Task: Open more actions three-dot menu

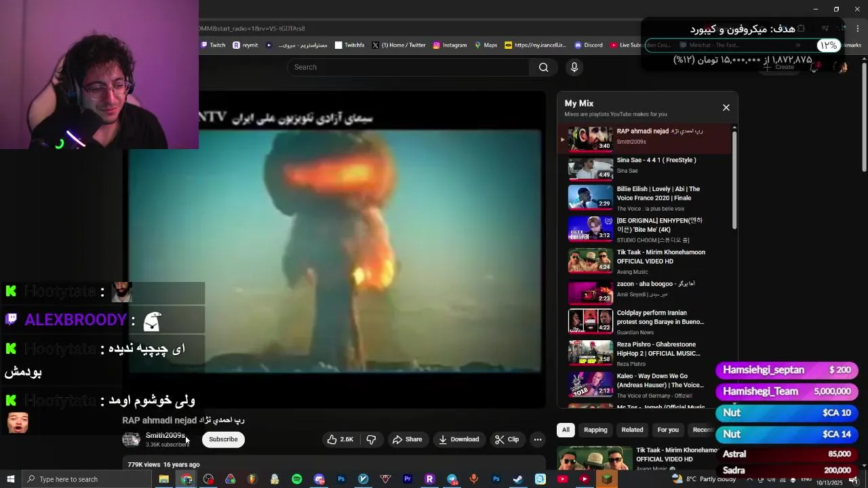Action: coord(538,439)
